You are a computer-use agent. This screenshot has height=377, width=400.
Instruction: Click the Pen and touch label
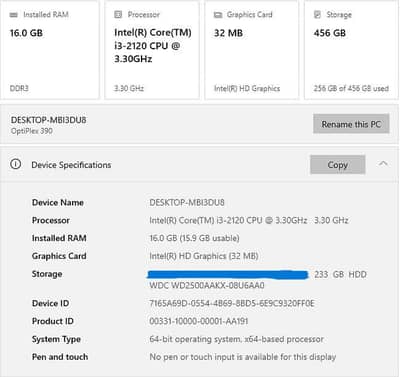[x=60, y=357]
